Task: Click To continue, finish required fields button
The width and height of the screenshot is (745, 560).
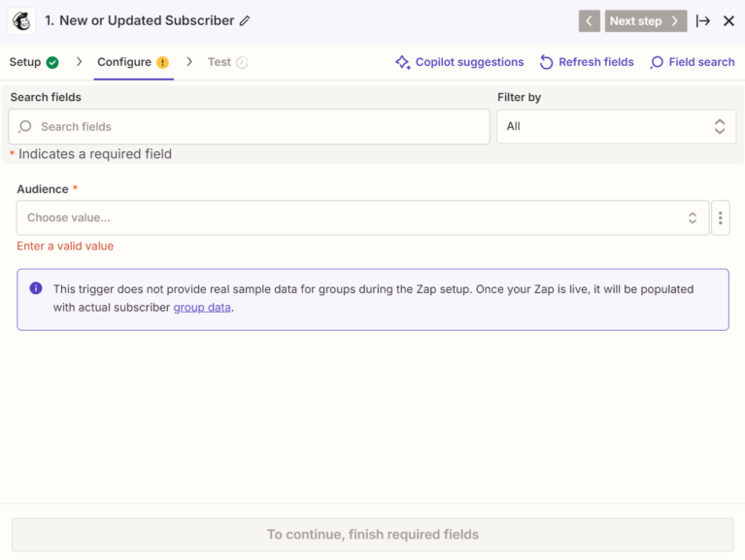Action: coord(373,535)
